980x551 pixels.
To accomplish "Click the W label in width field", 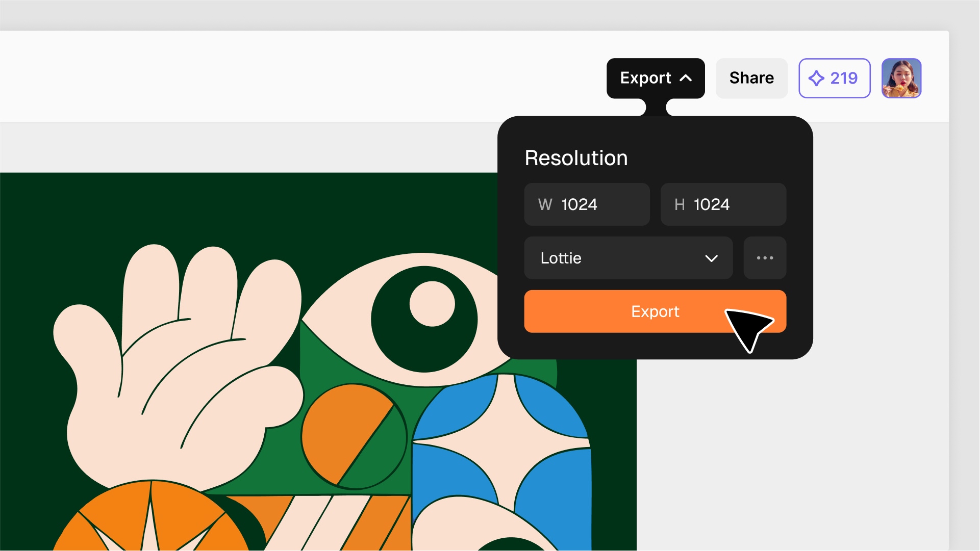I will click(x=545, y=204).
